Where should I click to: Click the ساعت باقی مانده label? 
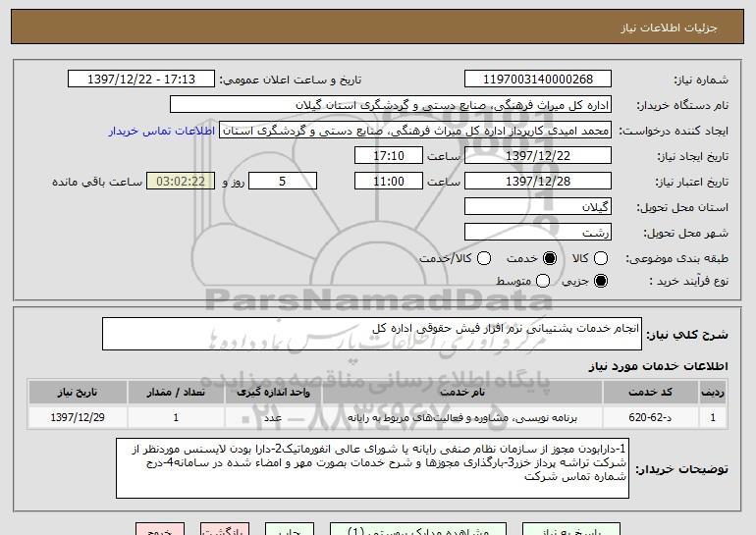[97, 182]
